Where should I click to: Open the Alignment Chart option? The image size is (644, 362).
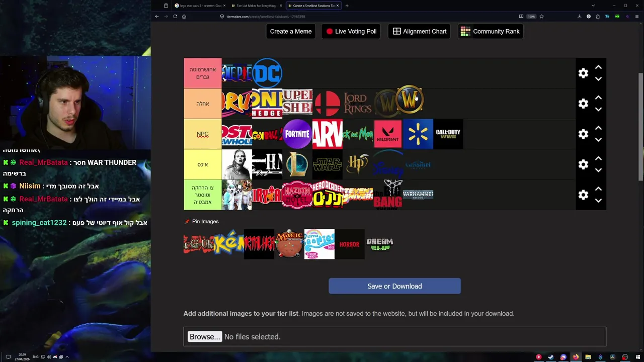pyautogui.click(x=419, y=31)
